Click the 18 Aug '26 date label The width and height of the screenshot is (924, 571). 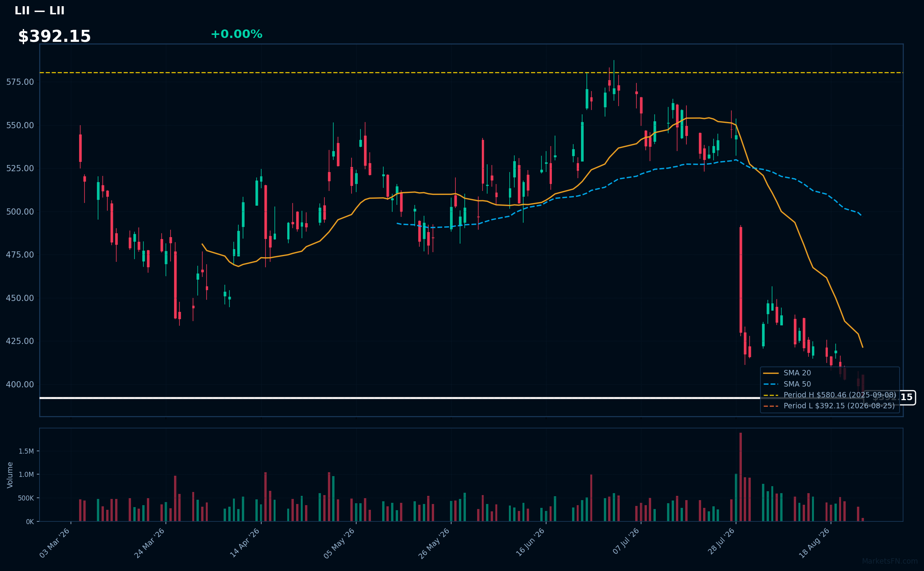(814, 543)
